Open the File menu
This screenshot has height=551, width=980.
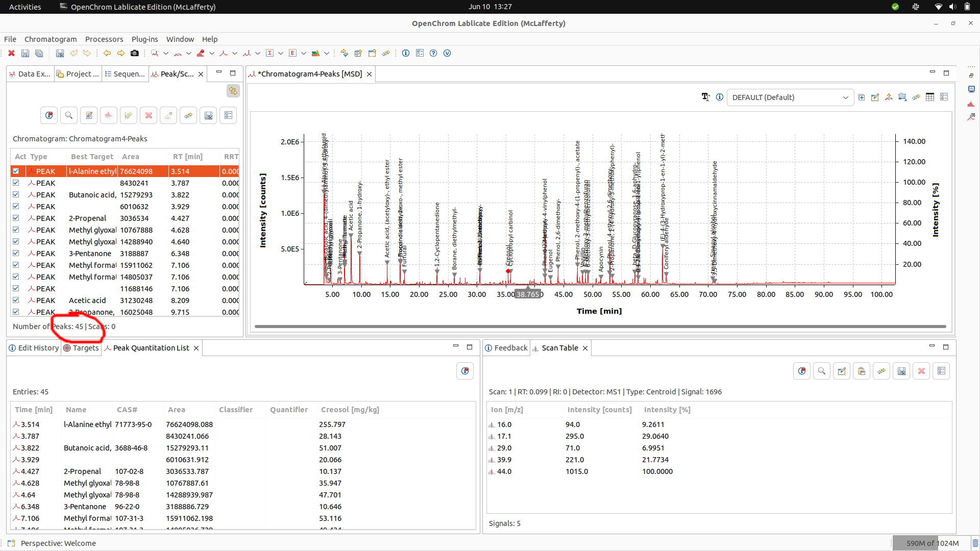[10, 39]
